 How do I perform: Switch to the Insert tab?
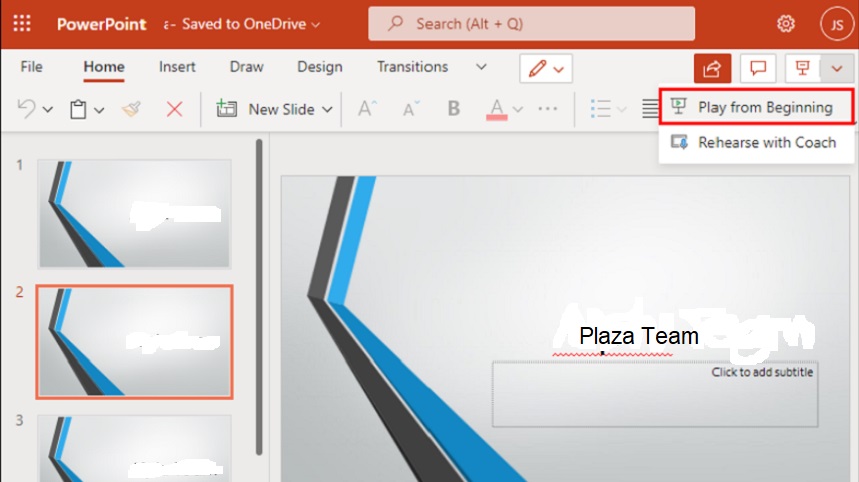point(177,67)
